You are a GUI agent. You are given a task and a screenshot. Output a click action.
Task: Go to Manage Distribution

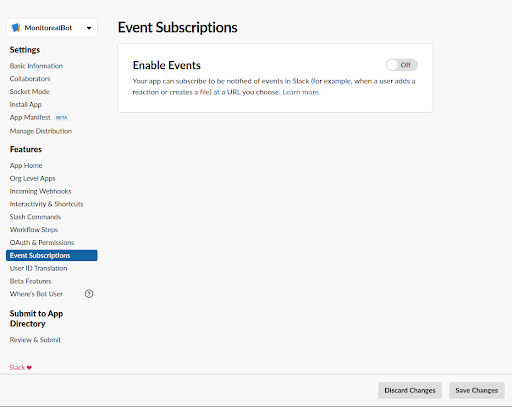41,131
